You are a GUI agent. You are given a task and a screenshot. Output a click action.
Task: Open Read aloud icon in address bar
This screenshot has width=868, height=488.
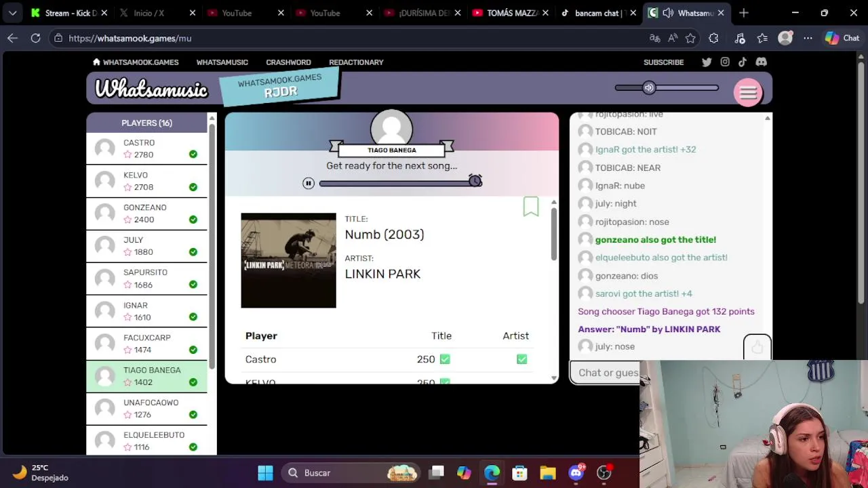coord(673,38)
